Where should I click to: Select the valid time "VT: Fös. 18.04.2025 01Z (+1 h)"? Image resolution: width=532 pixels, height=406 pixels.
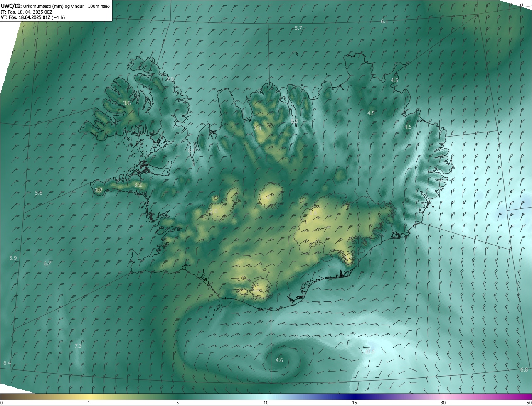[x=32, y=17]
